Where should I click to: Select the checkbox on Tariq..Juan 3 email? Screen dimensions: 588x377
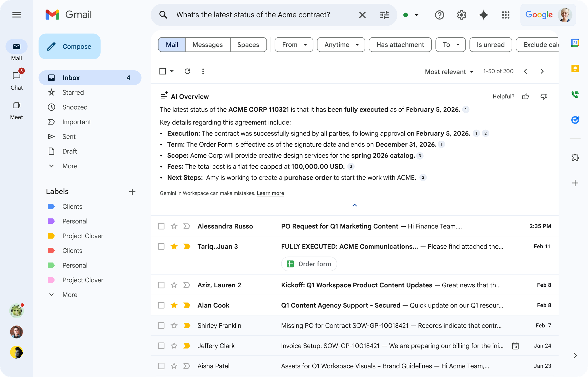161,246
